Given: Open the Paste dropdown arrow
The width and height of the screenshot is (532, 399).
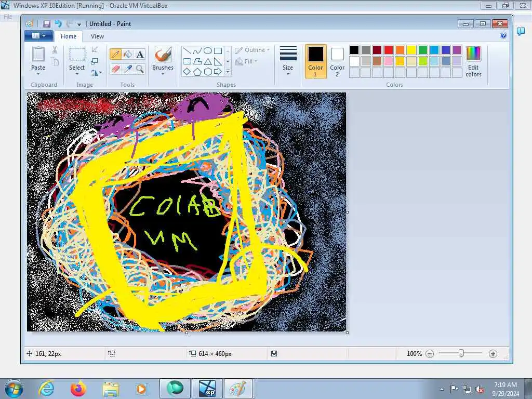Looking at the screenshot, I should [38, 74].
